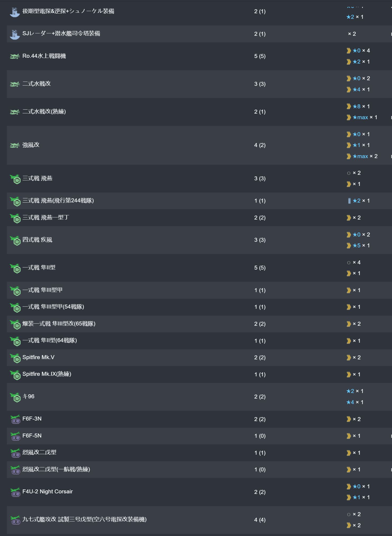This screenshot has height=536, width=392.
Task: Click the night fighter icon beside F6F-3N
Action: tap(15, 419)
